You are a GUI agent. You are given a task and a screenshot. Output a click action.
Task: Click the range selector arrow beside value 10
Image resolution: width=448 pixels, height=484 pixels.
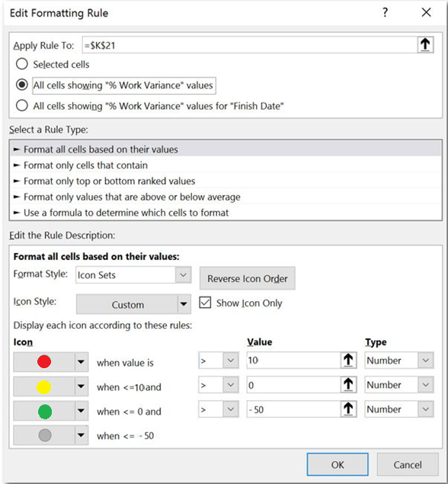(x=348, y=361)
